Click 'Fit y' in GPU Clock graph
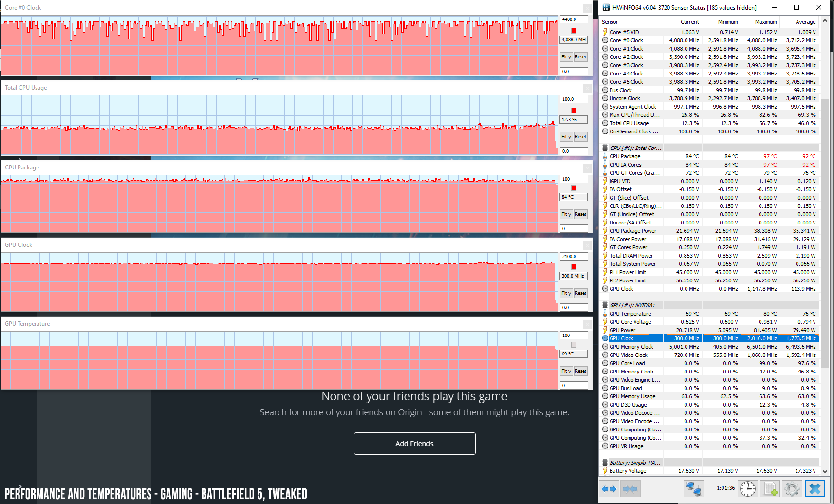Screen dimensions: 834x504 coord(566,293)
